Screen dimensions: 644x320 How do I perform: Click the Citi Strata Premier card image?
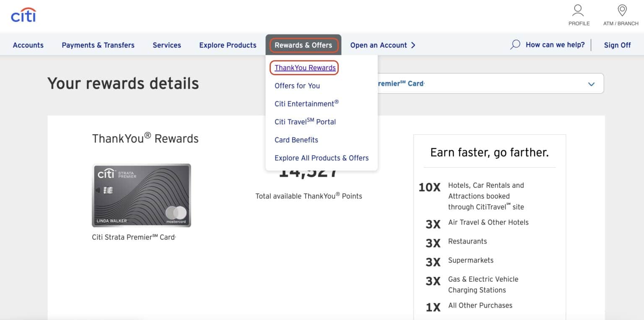[x=141, y=195]
